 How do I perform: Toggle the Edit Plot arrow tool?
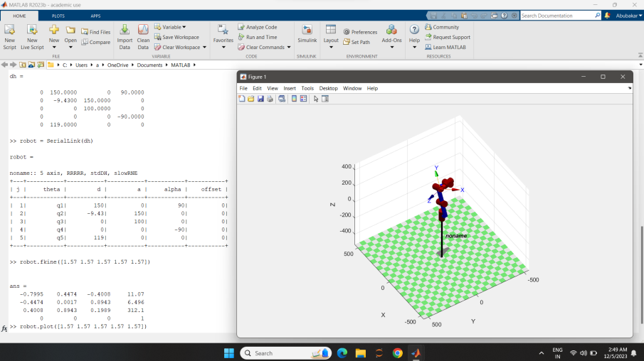(x=316, y=99)
